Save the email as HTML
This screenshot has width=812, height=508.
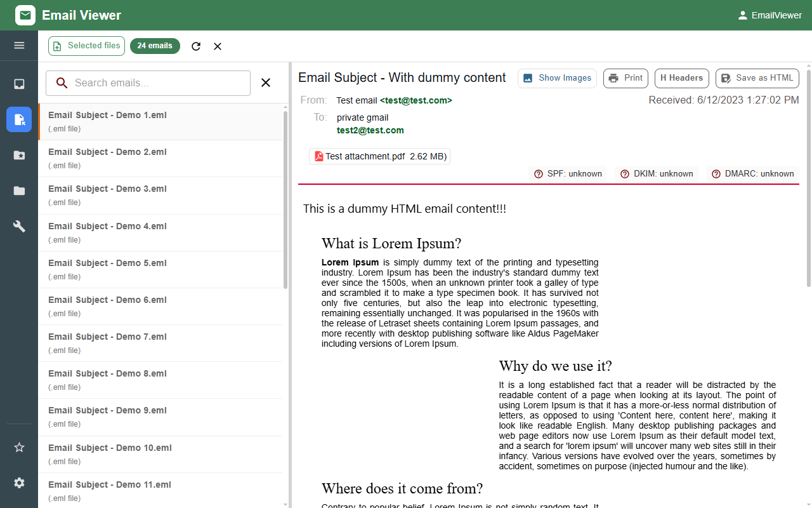click(757, 78)
